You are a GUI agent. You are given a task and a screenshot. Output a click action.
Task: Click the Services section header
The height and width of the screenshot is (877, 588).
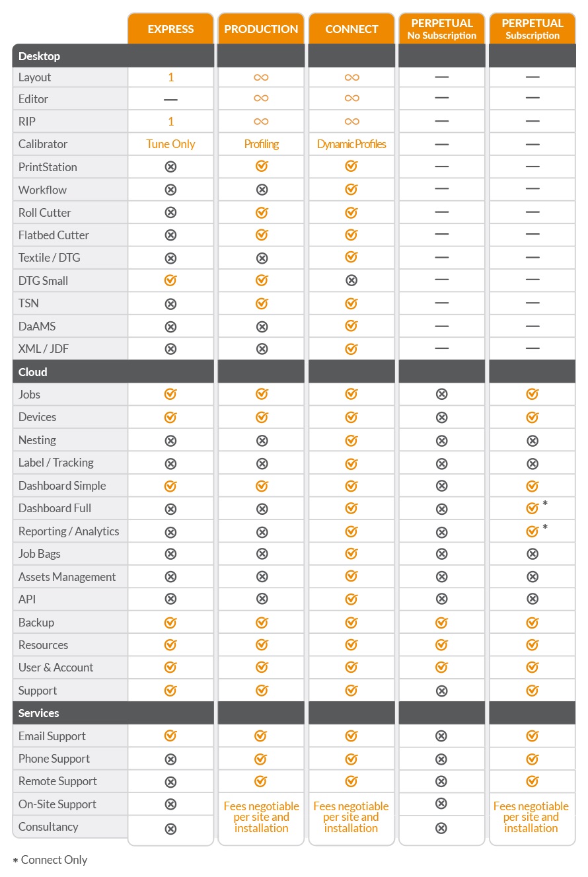pyautogui.click(x=38, y=713)
